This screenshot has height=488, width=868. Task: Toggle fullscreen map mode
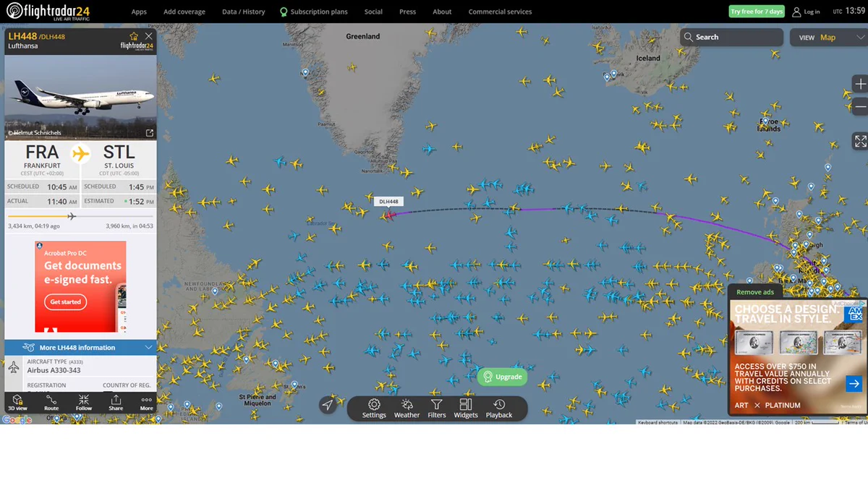click(860, 141)
